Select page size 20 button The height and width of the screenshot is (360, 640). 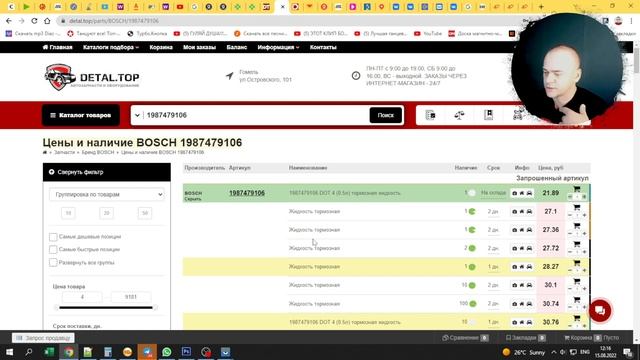[x=107, y=213]
